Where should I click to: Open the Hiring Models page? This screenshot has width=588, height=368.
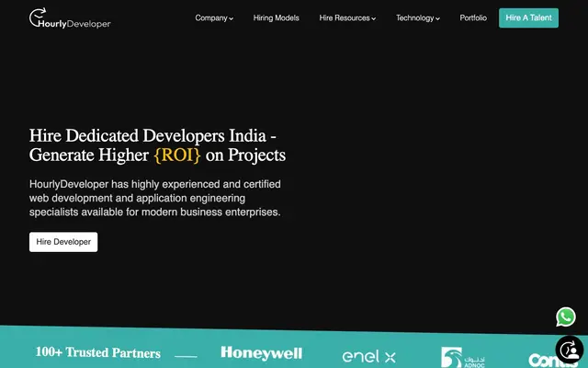coord(276,18)
